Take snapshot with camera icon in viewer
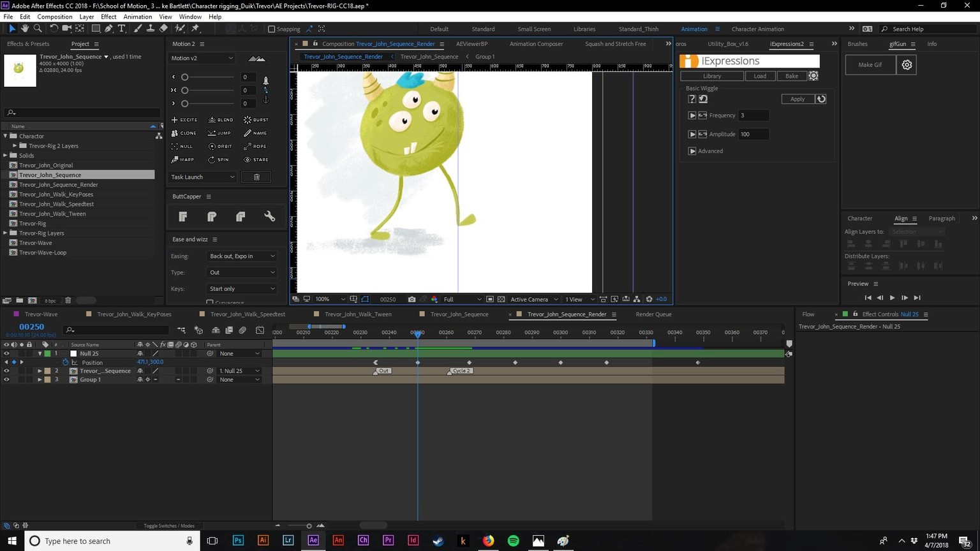 pos(412,299)
